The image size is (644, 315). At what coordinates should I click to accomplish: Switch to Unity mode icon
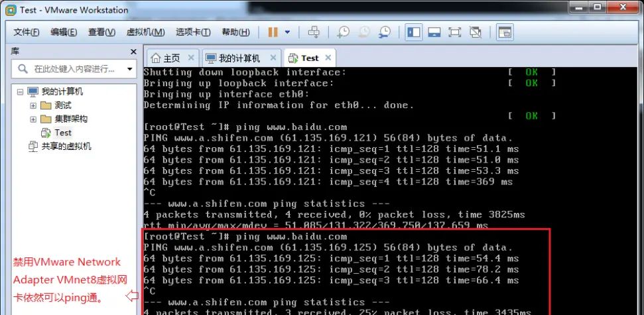475,32
